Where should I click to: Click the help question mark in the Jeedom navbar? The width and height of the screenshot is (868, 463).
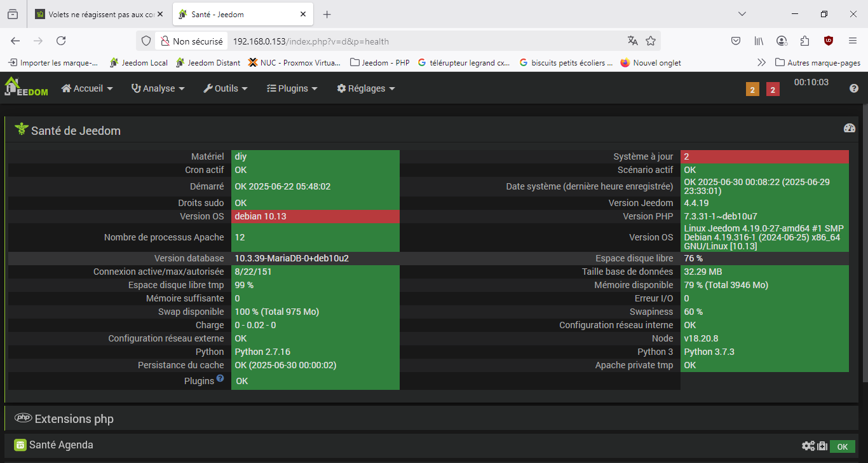tap(854, 88)
